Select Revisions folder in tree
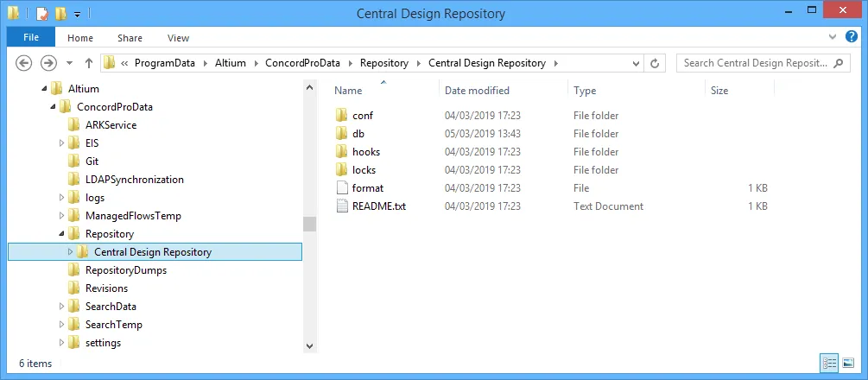The image size is (868, 380). [106, 288]
